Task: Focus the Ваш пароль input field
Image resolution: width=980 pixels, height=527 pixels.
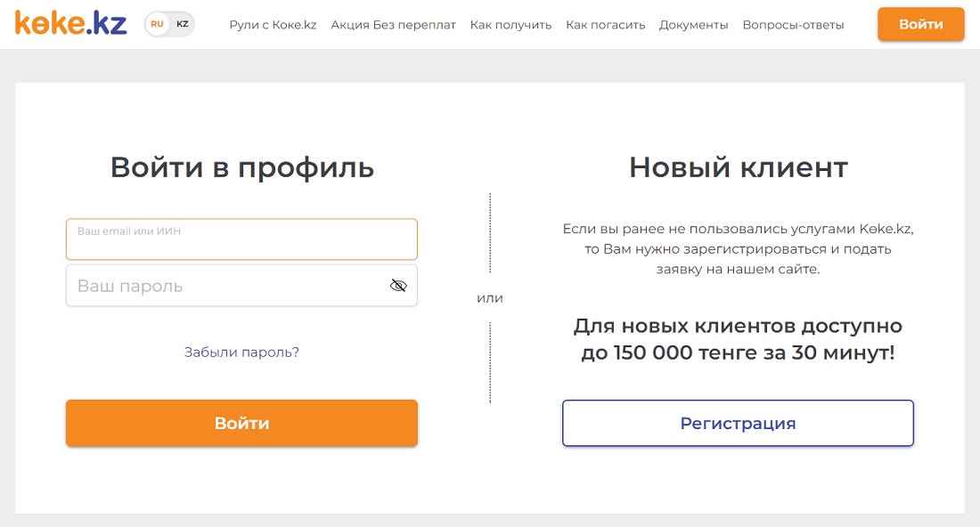Action: pos(241,286)
